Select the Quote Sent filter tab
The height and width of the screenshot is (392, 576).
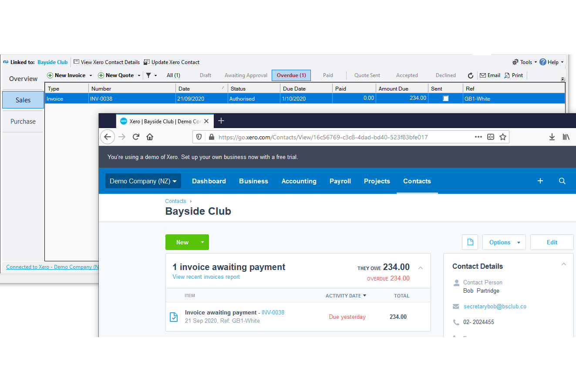[367, 75]
